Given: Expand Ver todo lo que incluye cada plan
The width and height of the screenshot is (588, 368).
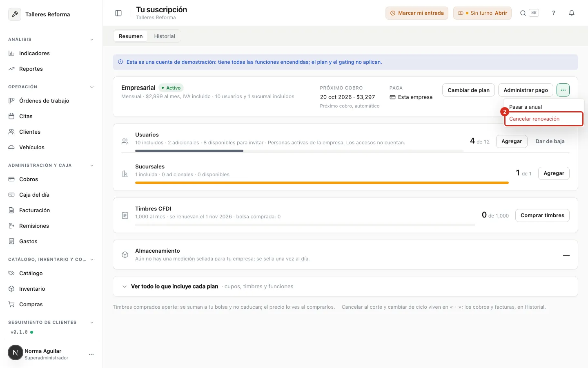Looking at the screenshot, I should 345,287.
